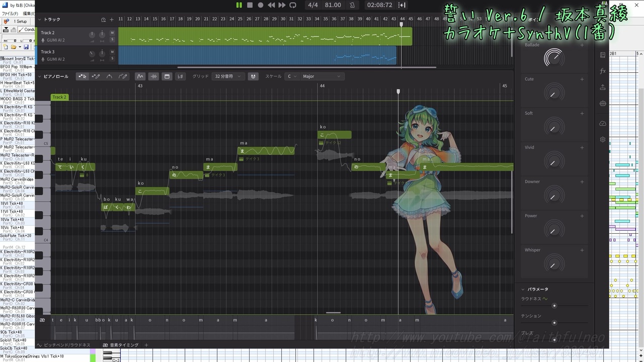The width and height of the screenshot is (644, 362).
Task: Click the plus icon next to Downer
Action: pos(582,182)
